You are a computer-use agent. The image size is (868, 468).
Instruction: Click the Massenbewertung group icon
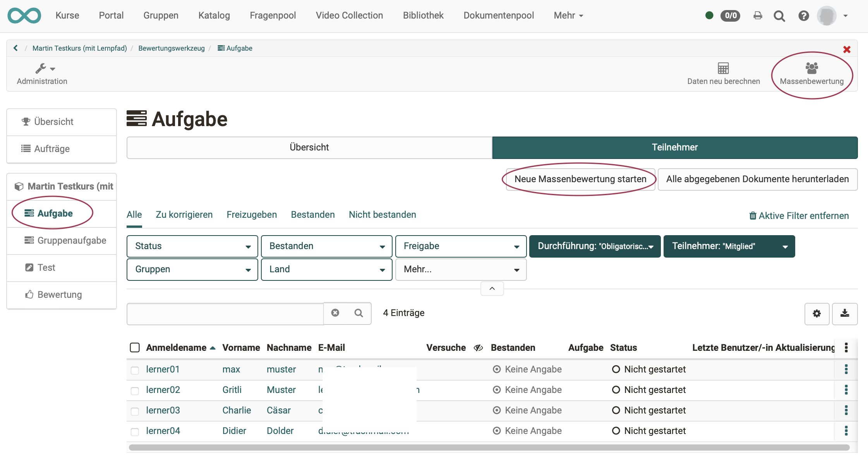[x=811, y=68]
